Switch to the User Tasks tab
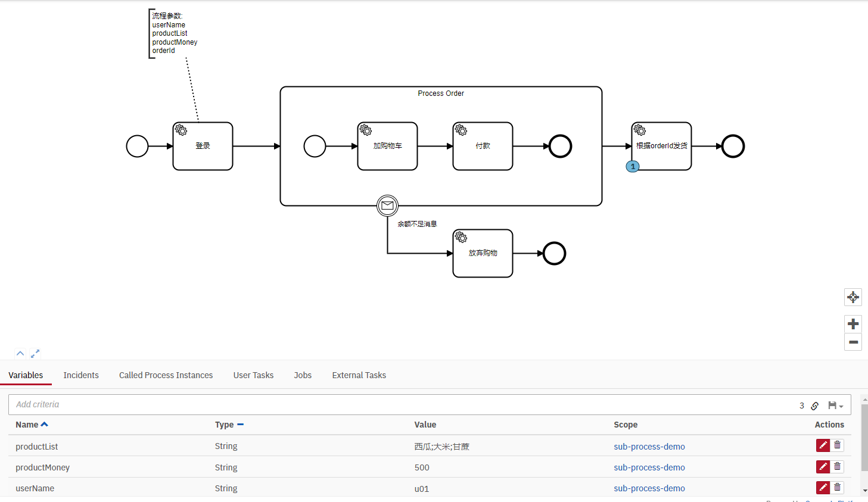Viewport: 868px width, 502px height. [253, 375]
